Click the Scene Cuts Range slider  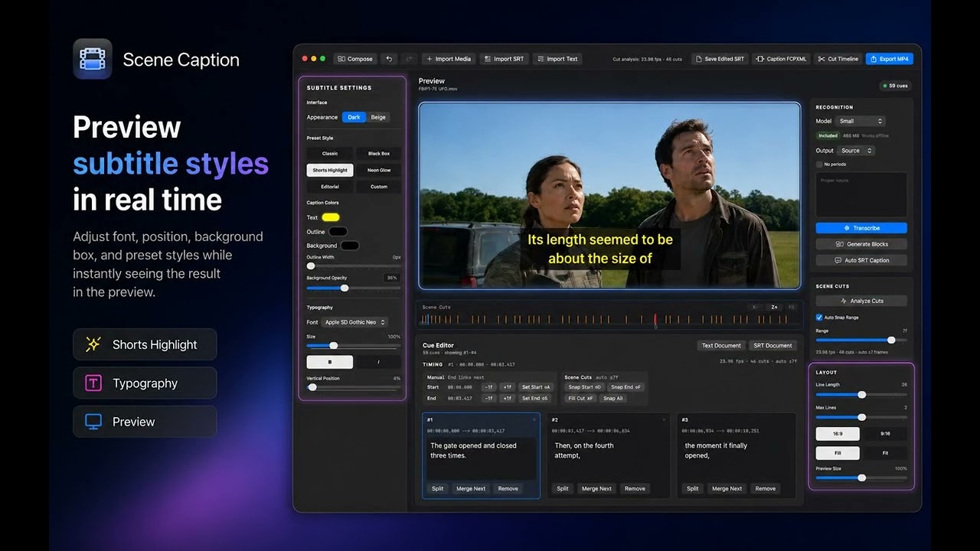pyautogui.click(x=861, y=340)
